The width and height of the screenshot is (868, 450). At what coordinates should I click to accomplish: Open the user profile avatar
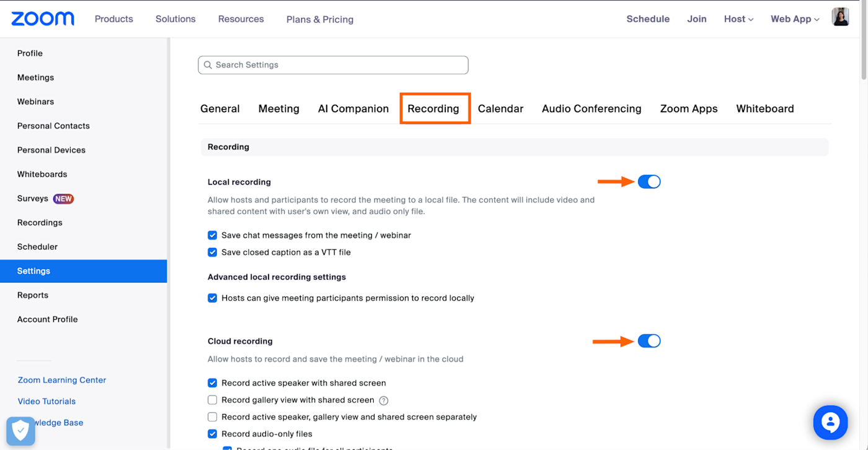pos(840,17)
